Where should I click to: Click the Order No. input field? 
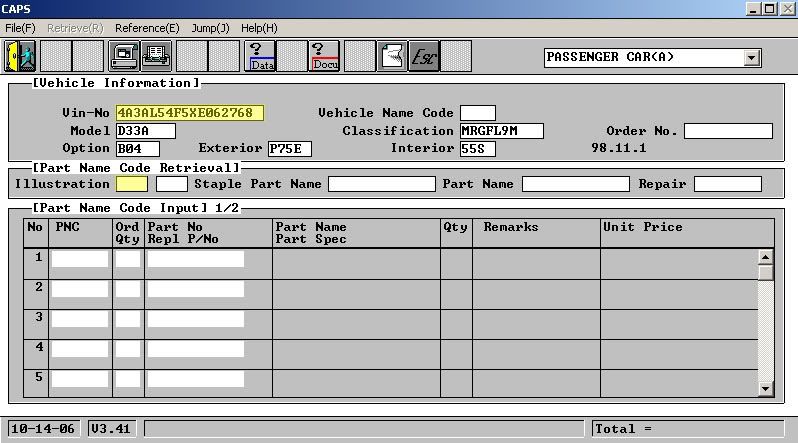tap(728, 131)
